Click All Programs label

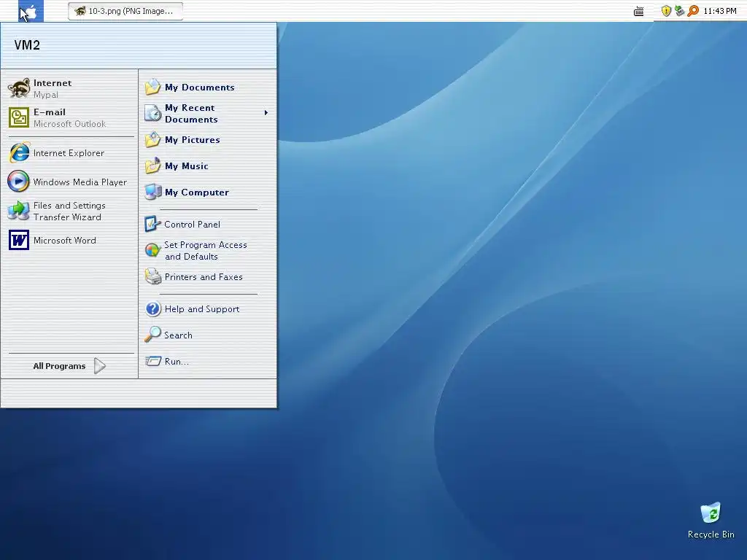pyautogui.click(x=59, y=366)
